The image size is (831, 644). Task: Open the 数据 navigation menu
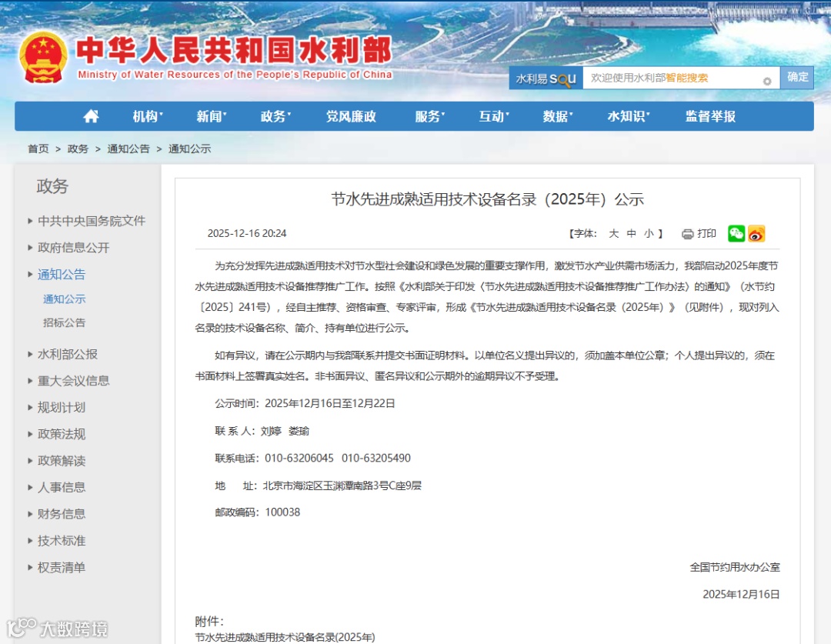pos(557,116)
